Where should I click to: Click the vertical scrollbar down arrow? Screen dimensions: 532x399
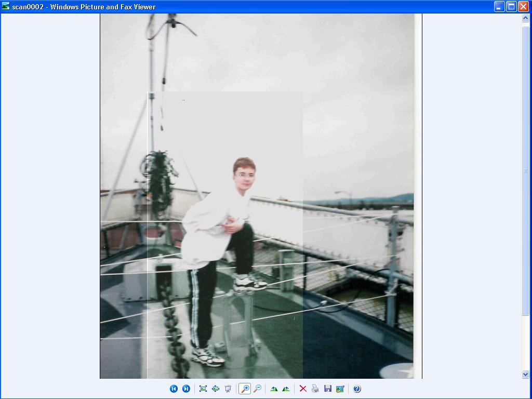(525, 374)
